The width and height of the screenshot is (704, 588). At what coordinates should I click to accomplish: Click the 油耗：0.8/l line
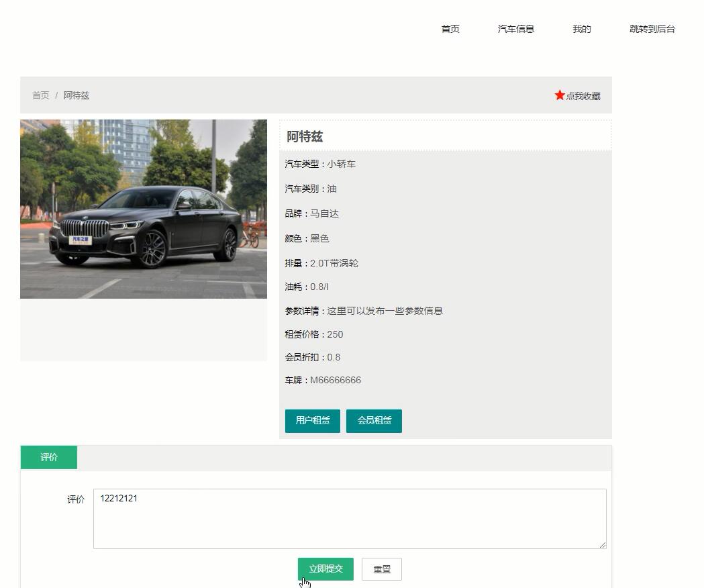tap(307, 287)
